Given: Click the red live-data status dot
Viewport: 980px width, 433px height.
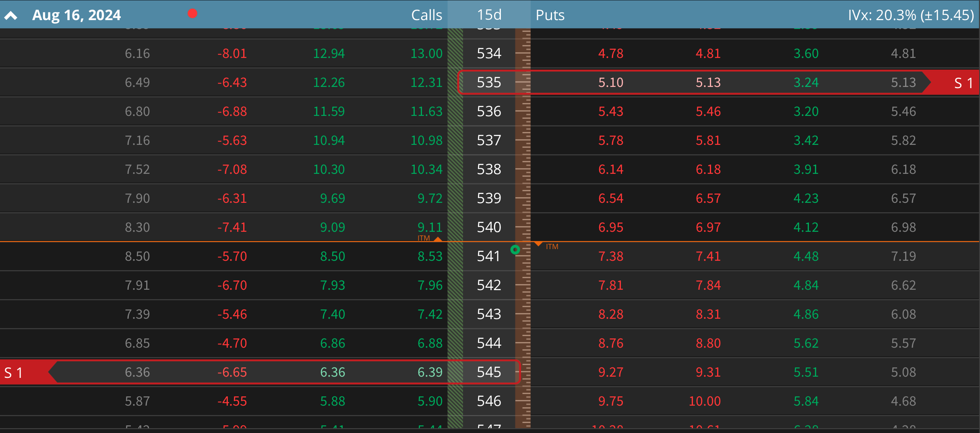Looking at the screenshot, I should click(x=192, y=13).
